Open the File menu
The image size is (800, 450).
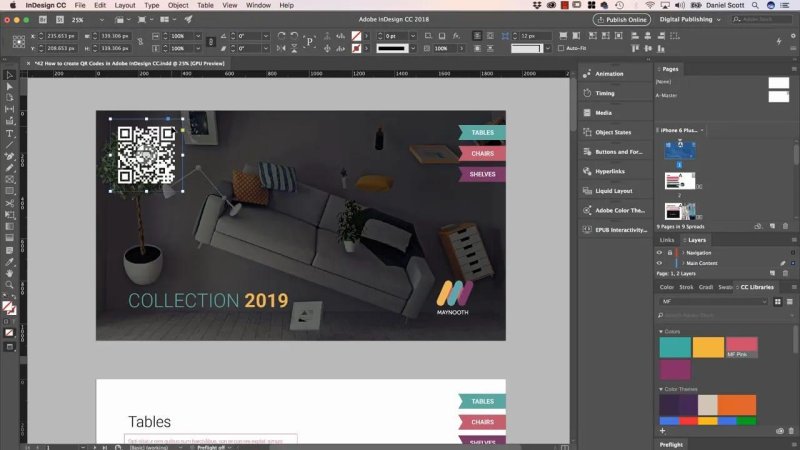click(80, 5)
